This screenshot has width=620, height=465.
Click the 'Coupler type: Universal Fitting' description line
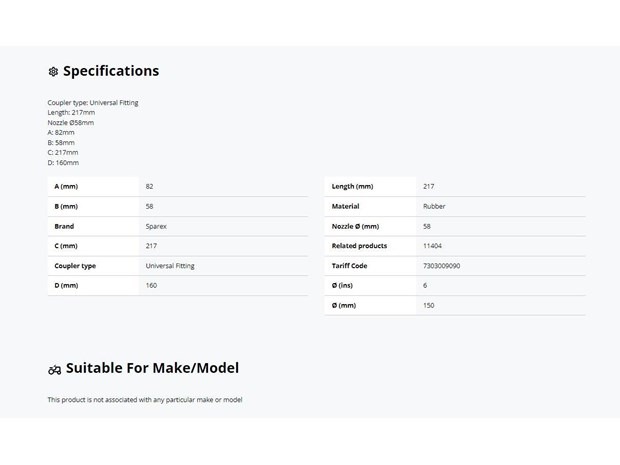pyautogui.click(x=93, y=103)
